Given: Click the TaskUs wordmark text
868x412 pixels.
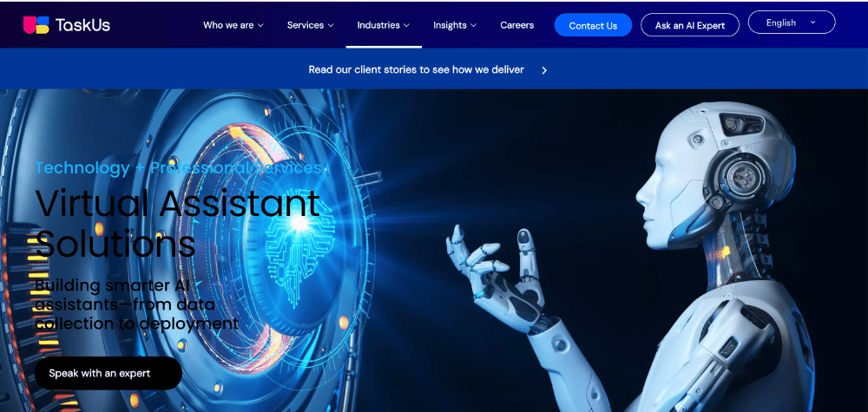Looking at the screenshot, I should pos(82,25).
